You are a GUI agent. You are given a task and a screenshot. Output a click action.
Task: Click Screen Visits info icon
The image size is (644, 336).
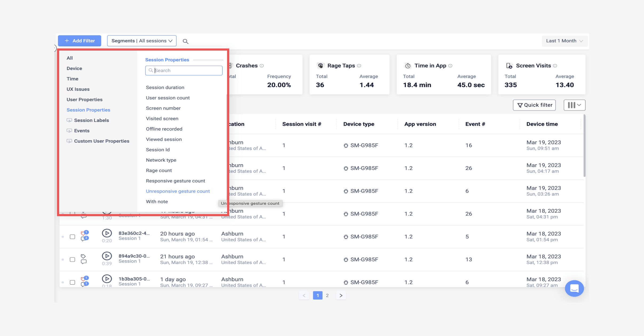pyautogui.click(x=555, y=66)
